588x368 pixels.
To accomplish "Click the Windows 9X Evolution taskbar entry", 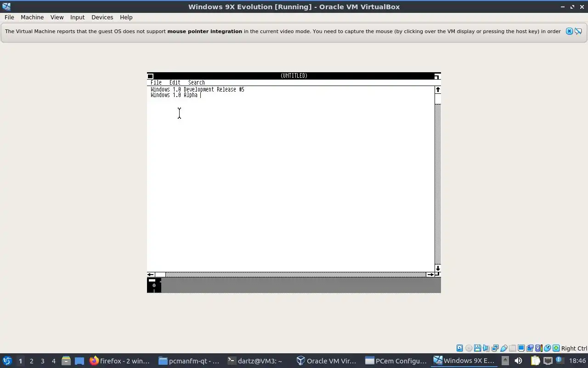I will [x=465, y=361].
